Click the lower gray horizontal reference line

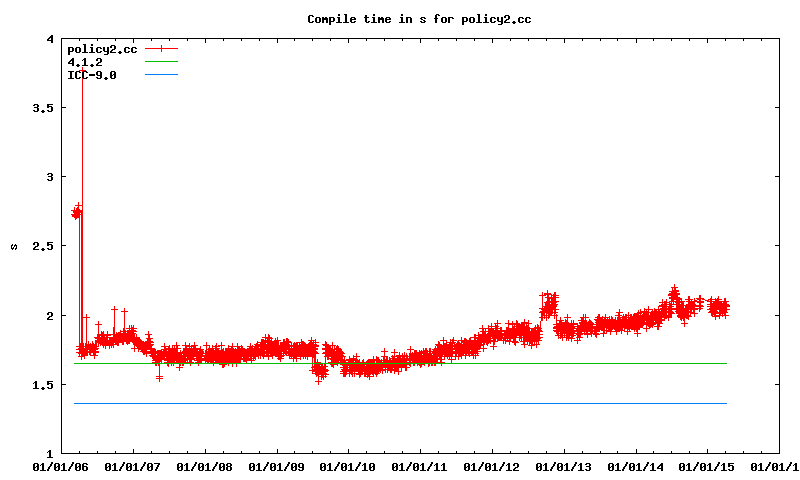(400, 403)
